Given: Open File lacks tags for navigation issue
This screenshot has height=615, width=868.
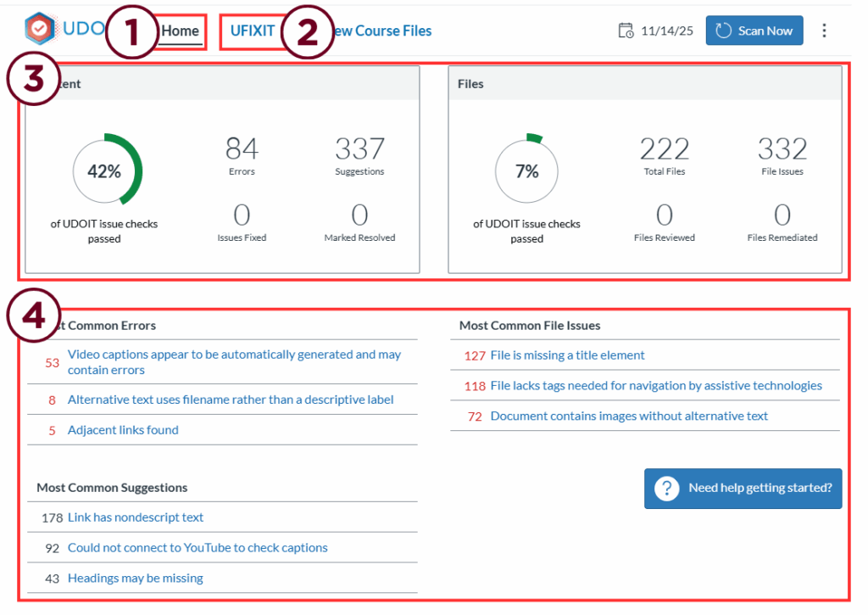Looking at the screenshot, I should (656, 386).
